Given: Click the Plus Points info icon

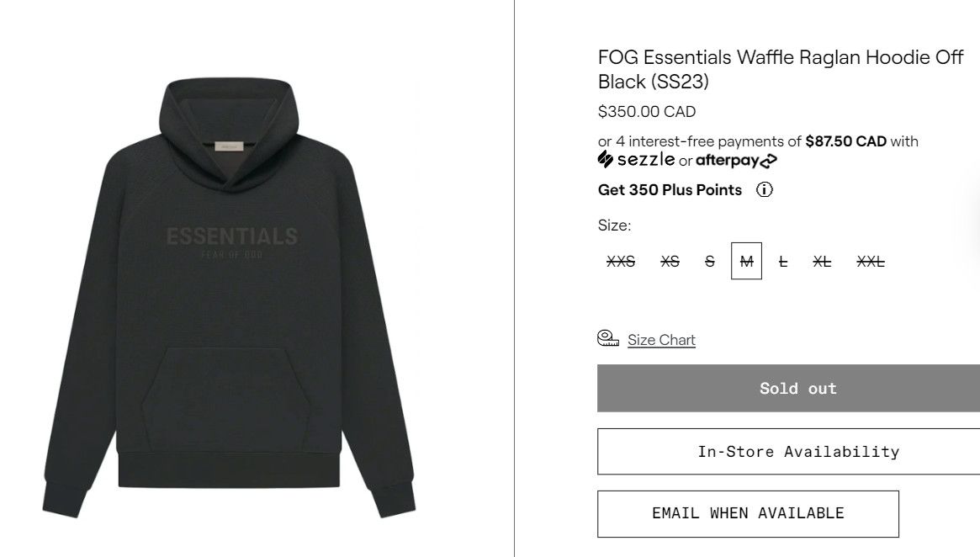Looking at the screenshot, I should (x=765, y=189).
